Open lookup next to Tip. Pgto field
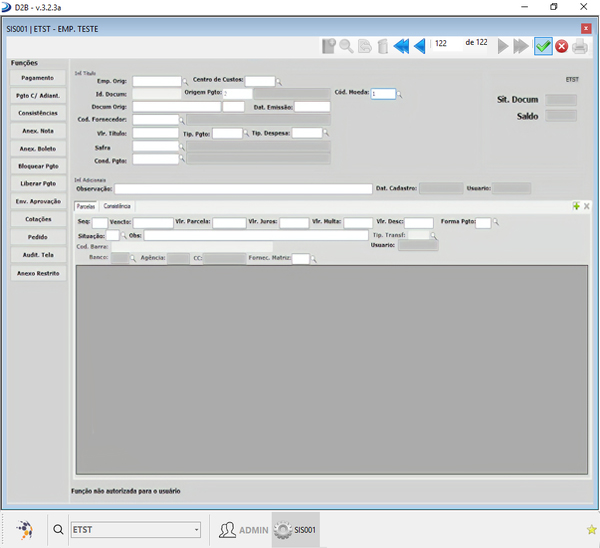The width and height of the screenshot is (600, 548). click(x=246, y=133)
